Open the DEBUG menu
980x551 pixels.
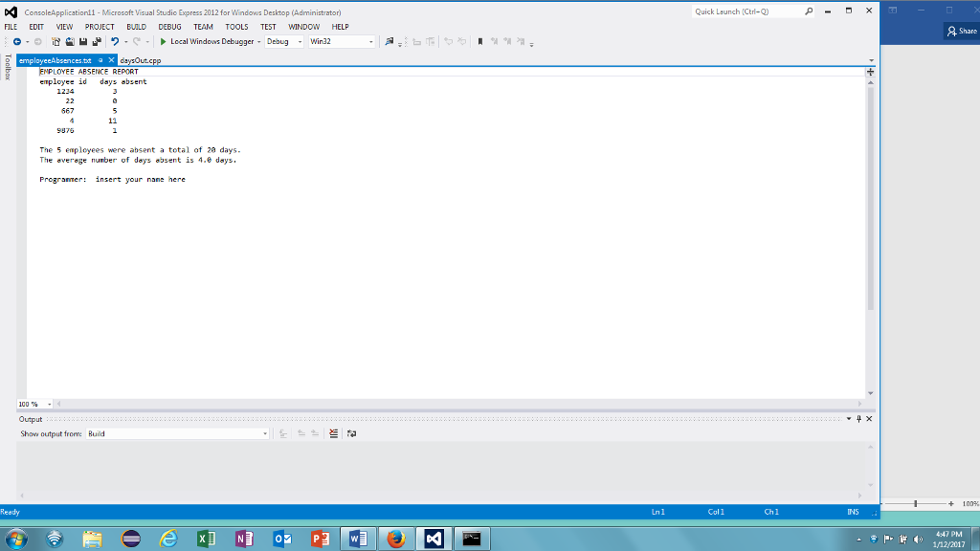click(x=167, y=27)
